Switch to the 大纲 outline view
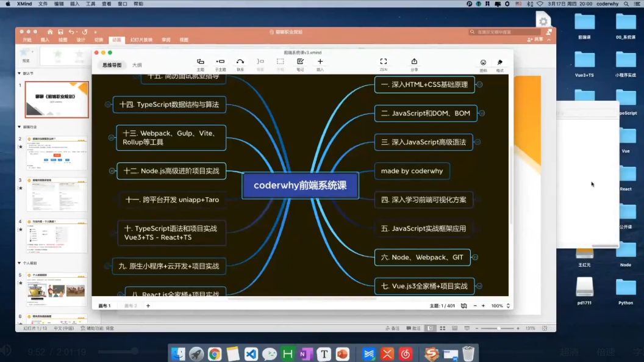 pos(138,64)
